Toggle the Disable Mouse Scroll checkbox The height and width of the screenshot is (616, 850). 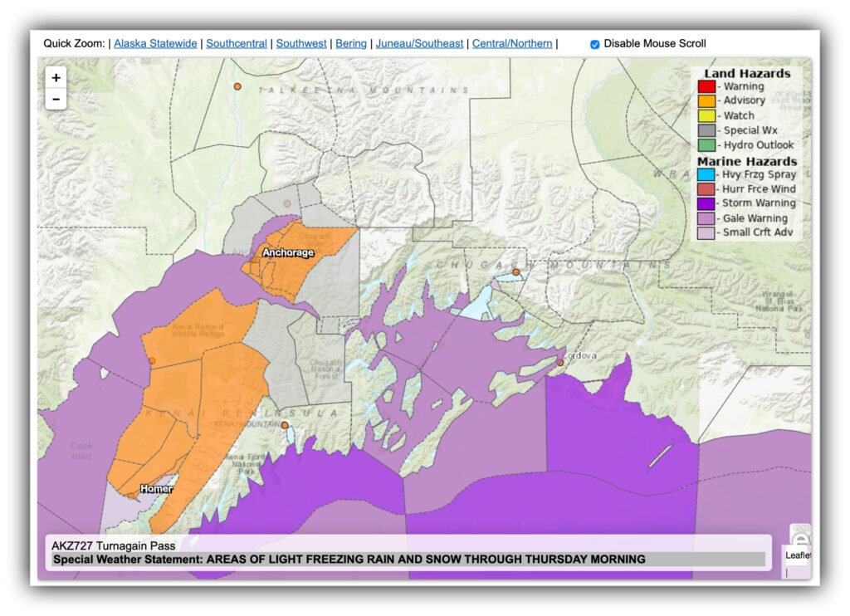click(x=594, y=44)
